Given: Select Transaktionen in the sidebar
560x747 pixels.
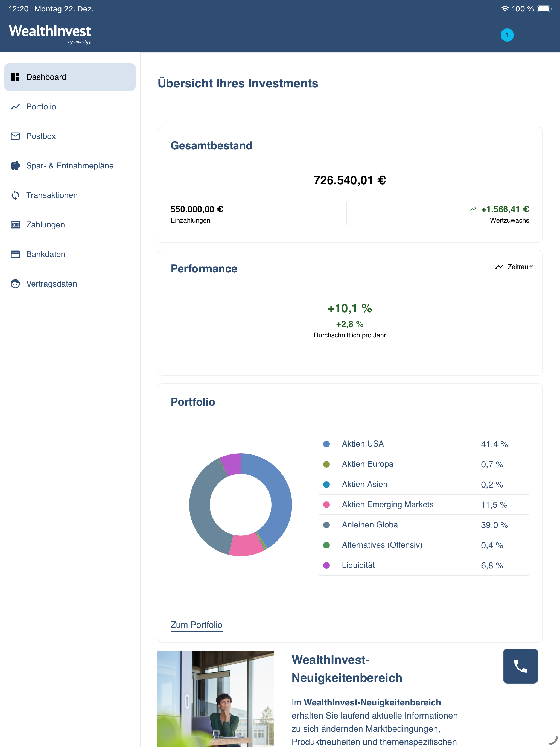Looking at the screenshot, I should [70, 195].
